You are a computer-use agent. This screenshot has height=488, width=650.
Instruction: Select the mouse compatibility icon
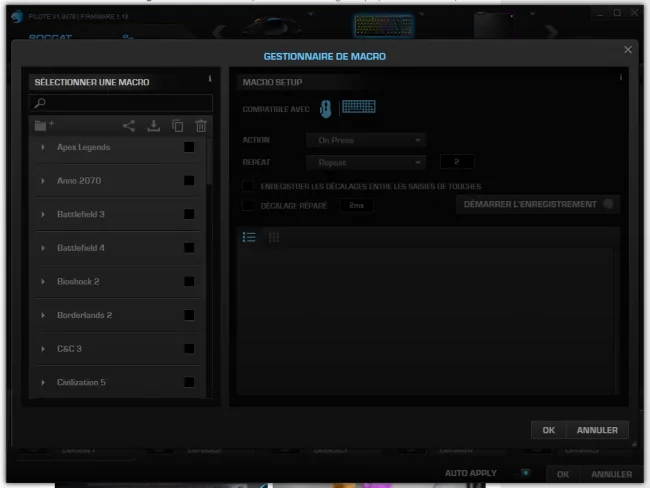click(326, 109)
